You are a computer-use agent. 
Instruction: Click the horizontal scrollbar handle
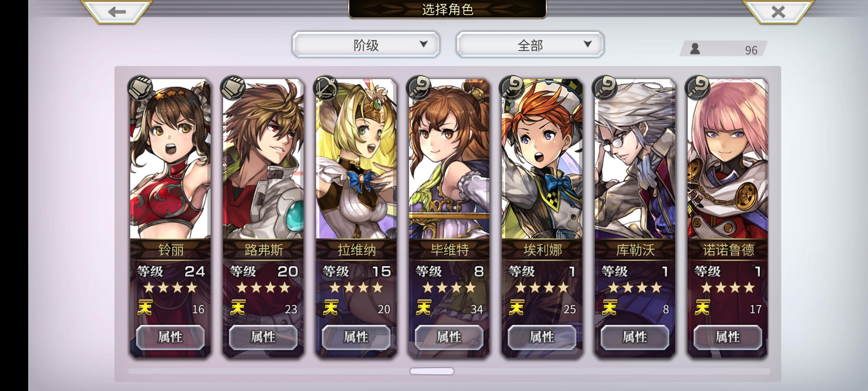click(432, 371)
